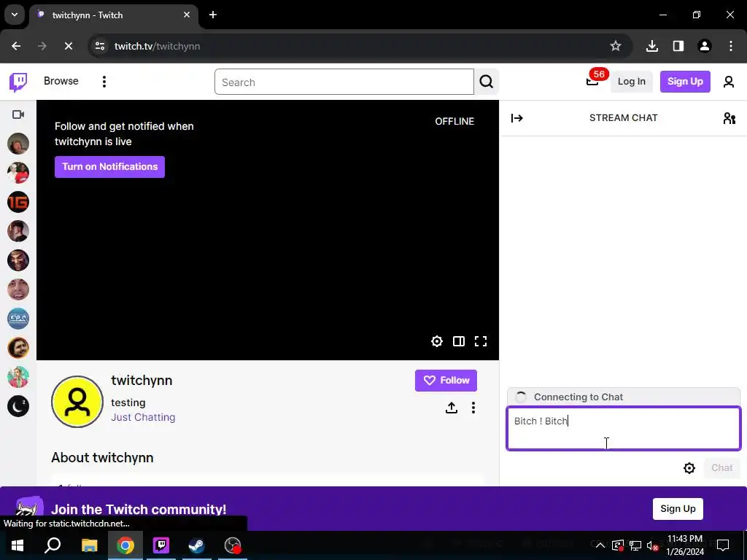Screen dimensions: 747x560
Task: Select the twitchynn - Twitch tab
Action: 113,15
